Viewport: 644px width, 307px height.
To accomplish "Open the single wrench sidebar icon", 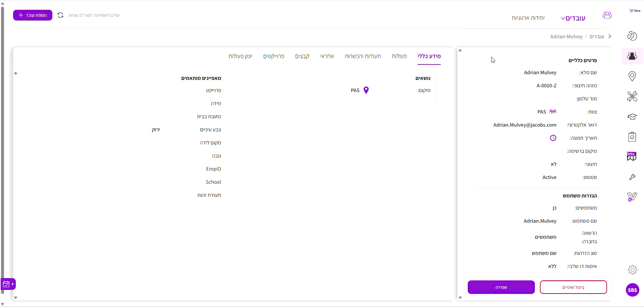I will pyautogui.click(x=632, y=177).
